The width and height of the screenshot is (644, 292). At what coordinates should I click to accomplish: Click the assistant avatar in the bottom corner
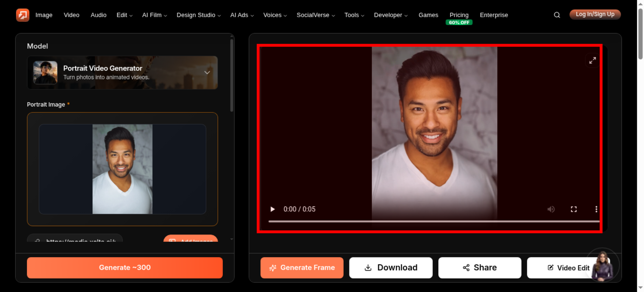(x=602, y=265)
